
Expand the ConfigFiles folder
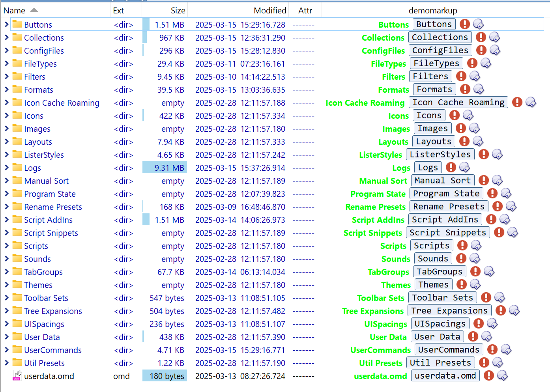6,50
